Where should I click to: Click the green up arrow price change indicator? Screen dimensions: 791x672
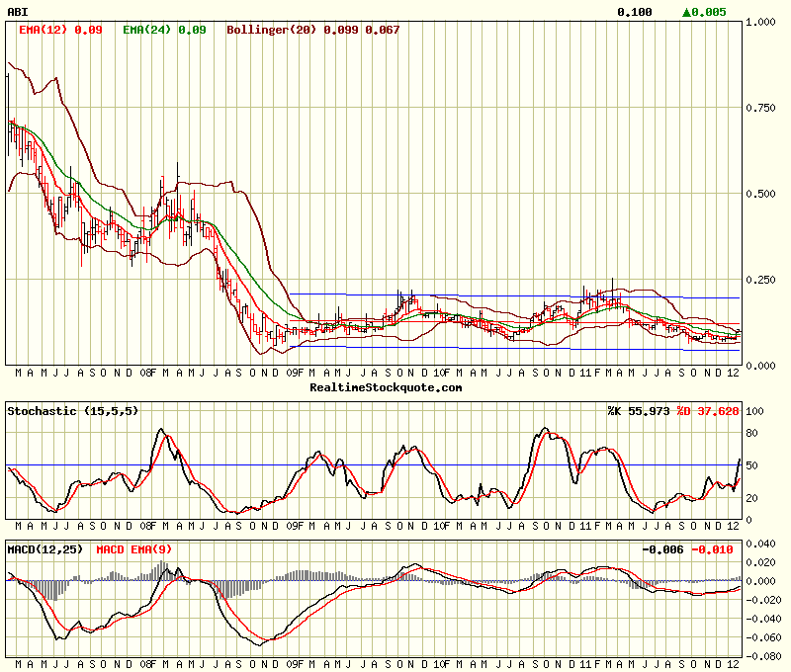tap(687, 12)
